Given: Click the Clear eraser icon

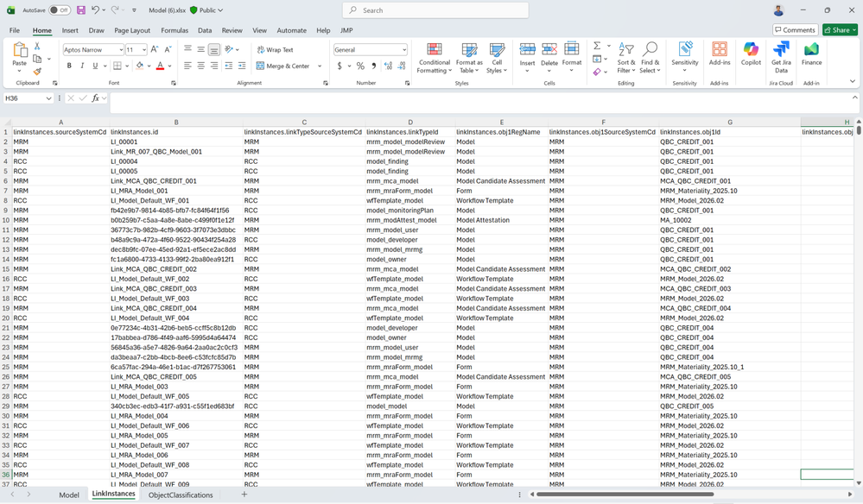Looking at the screenshot, I should 597,72.
